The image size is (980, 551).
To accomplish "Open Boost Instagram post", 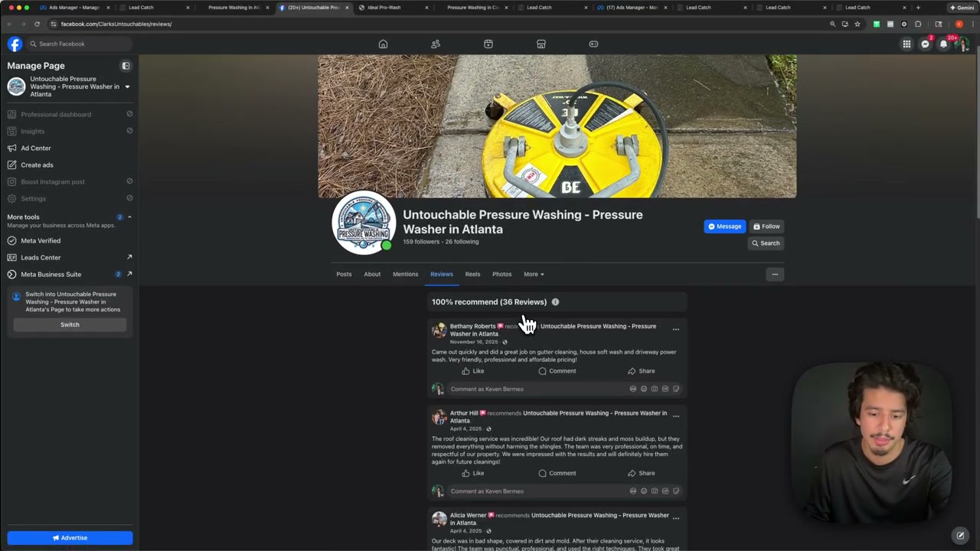I will point(70,182).
